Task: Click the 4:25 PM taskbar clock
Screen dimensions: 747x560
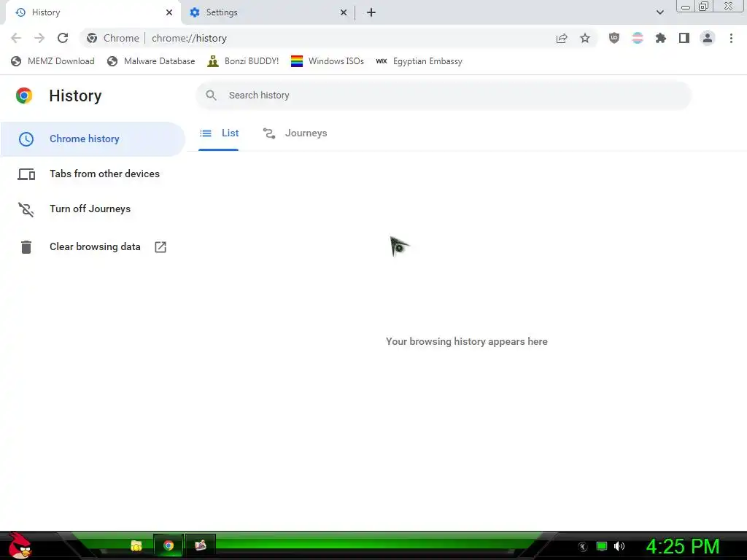Action: click(x=683, y=546)
